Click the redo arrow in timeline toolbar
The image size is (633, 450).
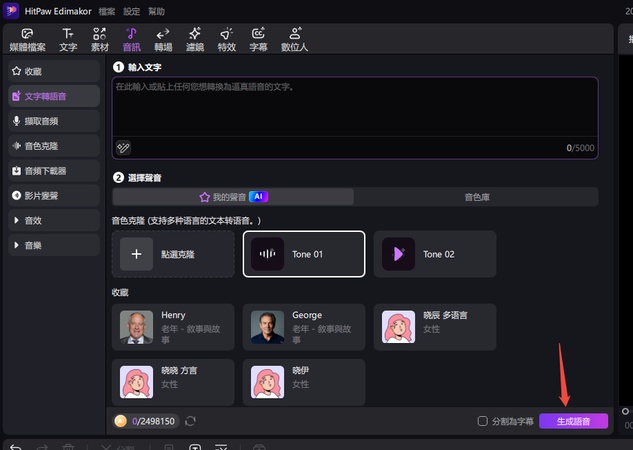[42, 447]
